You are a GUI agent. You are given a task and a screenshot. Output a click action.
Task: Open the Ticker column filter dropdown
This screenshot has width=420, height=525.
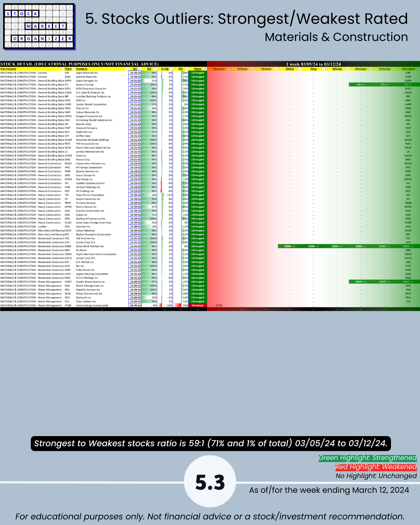tap(73, 69)
